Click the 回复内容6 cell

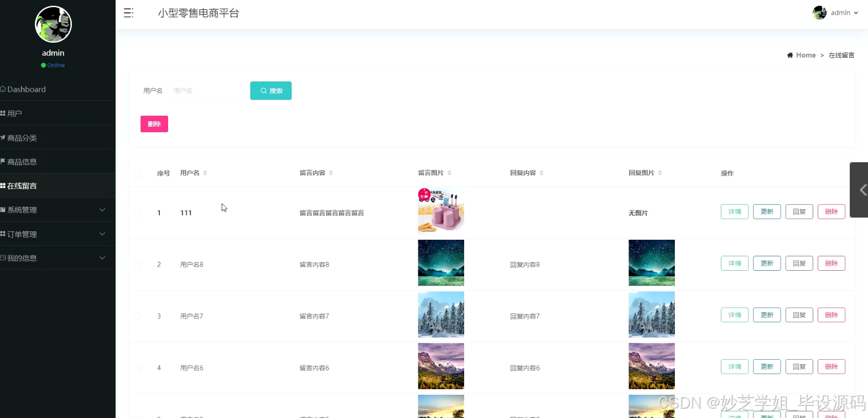click(x=525, y=368)
